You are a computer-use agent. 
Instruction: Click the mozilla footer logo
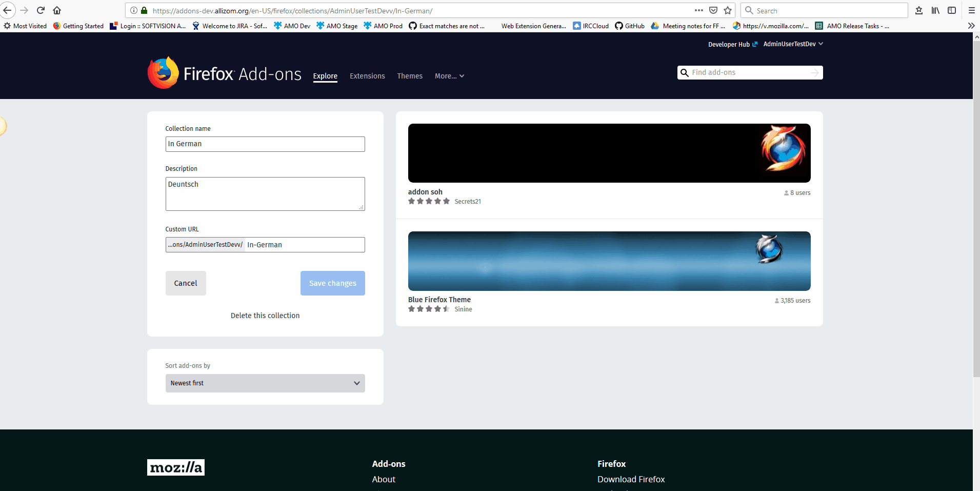click(176, 467)
